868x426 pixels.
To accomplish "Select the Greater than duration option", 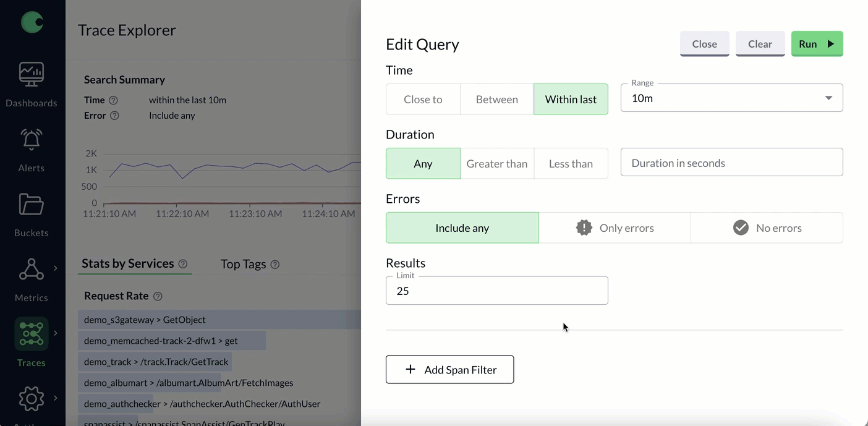I will 497,163.
